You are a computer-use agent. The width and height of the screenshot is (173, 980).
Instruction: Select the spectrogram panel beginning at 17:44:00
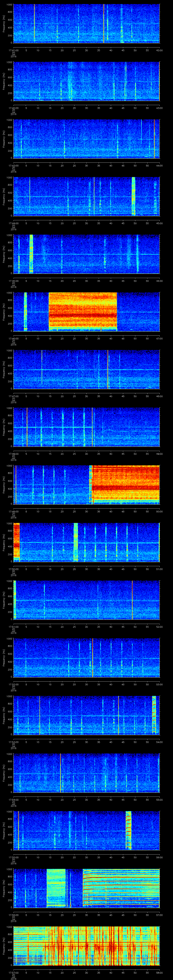(86, 196)
